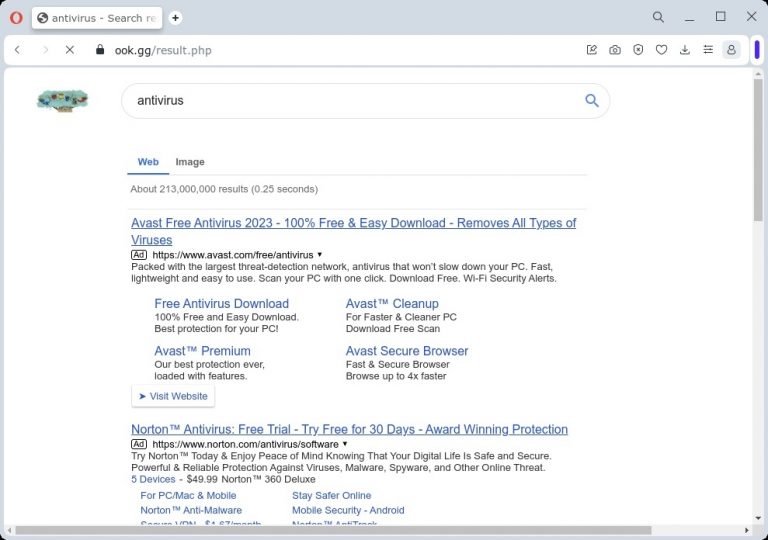Go back to the previous page

click(x=18, y=50)
